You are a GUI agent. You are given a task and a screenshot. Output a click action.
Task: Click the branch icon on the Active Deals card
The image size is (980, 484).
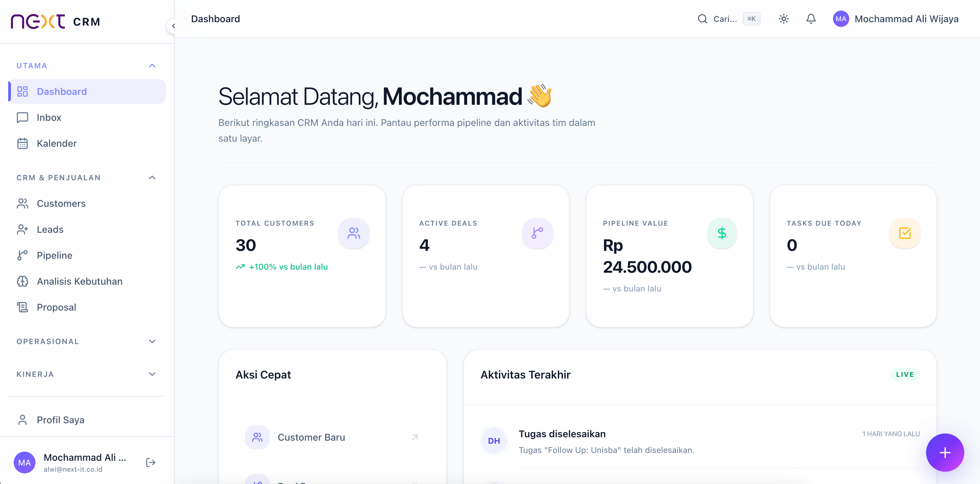537,233
